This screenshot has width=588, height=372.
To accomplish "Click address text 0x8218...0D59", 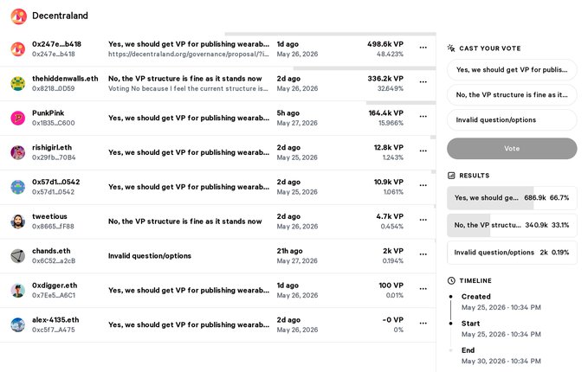I will click(x=53, y=88).
